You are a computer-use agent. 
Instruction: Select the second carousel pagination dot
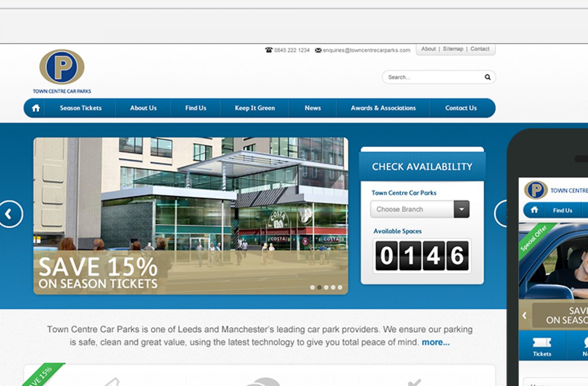319,287
